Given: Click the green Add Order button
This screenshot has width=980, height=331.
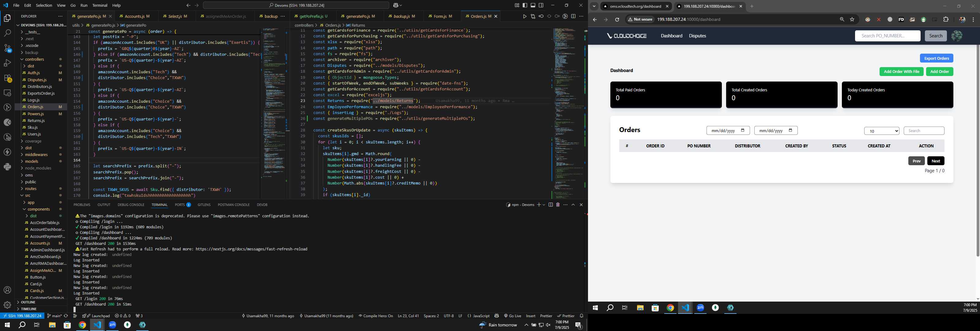Looking at the screenshot, I should (x=939, y=72).
